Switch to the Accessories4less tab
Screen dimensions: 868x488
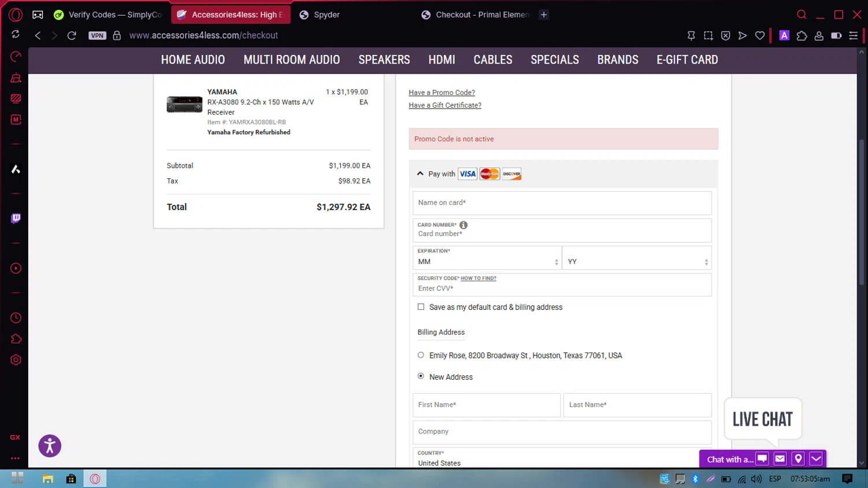pyautogui.click(x=231, y=14)
